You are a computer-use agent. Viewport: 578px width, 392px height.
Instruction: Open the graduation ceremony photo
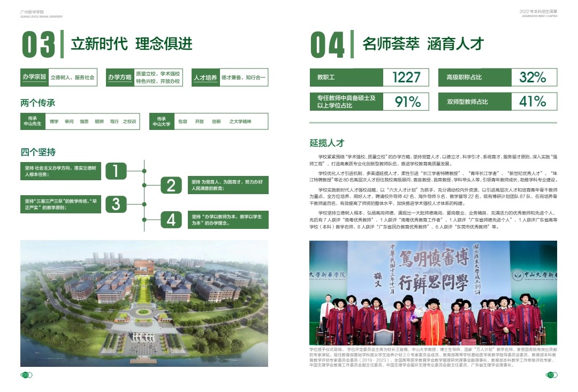coord(432,293)
